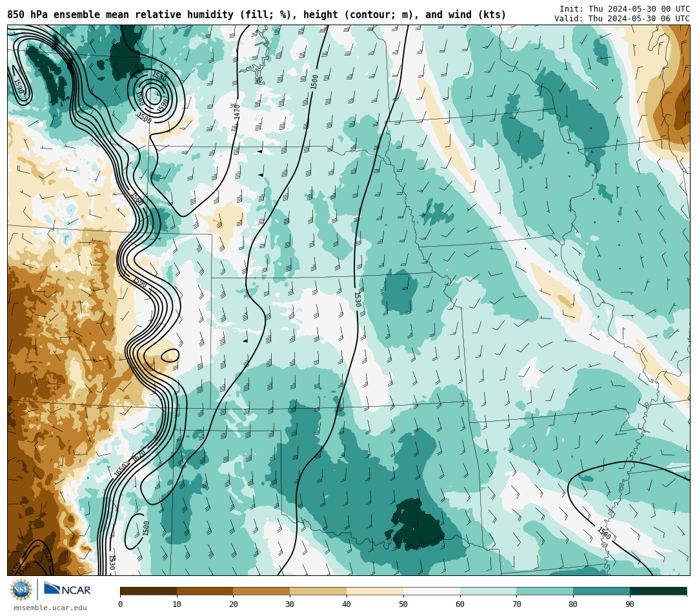This screenshot has width=697, height=616.
Task: Click the 1470 contour label
Action: [x=237, y=112]
